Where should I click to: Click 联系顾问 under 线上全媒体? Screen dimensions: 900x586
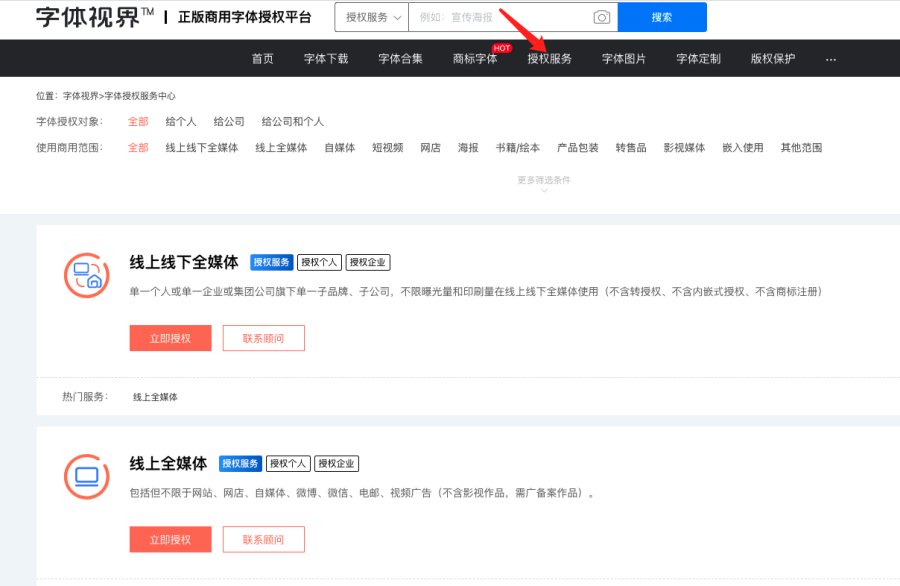click(263, 540)
